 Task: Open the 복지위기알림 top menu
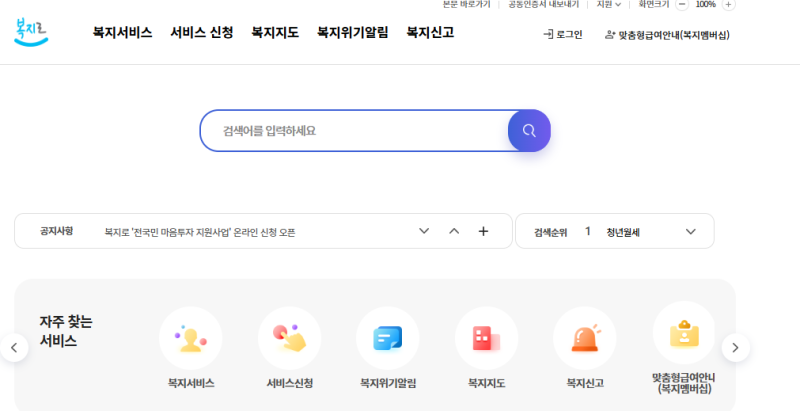pyautogui.click(x=353, y=33)
